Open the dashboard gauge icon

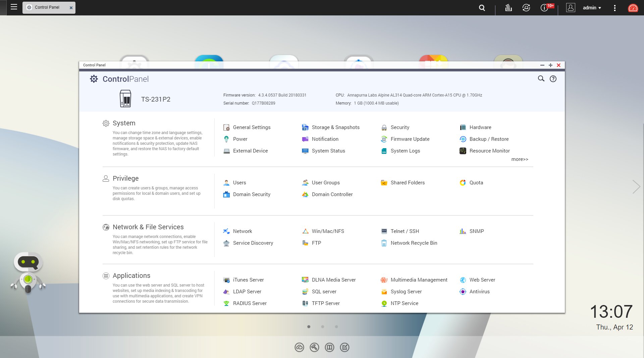(633, 8)
